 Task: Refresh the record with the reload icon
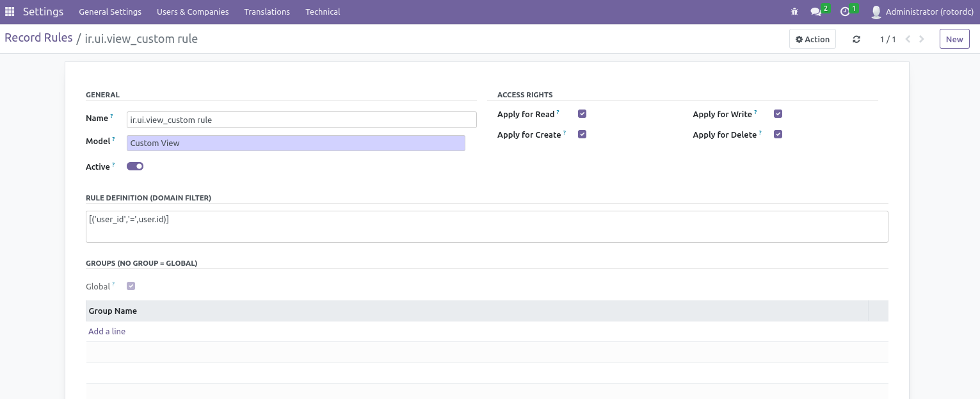856,39
